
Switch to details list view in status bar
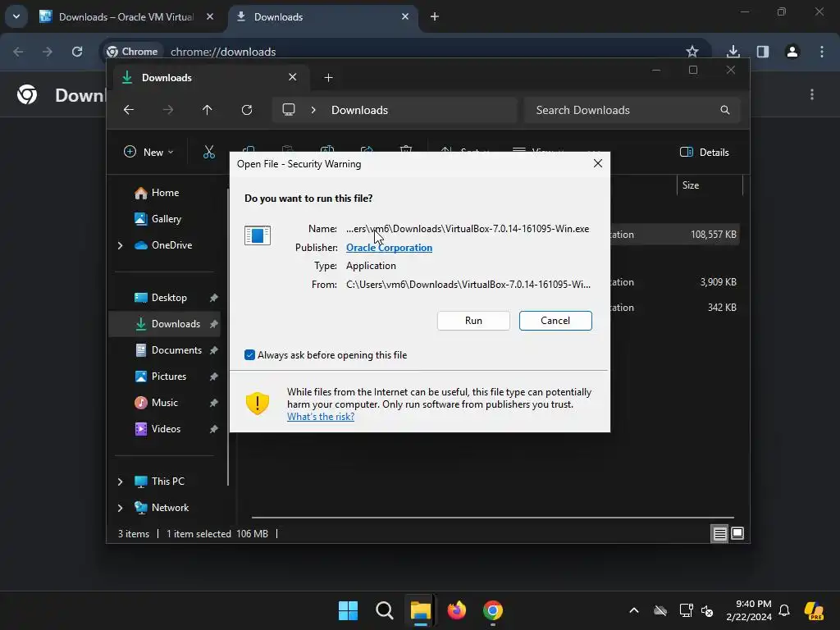pos(719,533)
